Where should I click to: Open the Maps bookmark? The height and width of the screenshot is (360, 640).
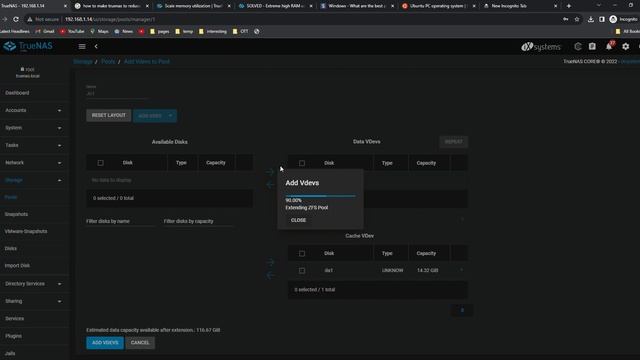(99, 31)
